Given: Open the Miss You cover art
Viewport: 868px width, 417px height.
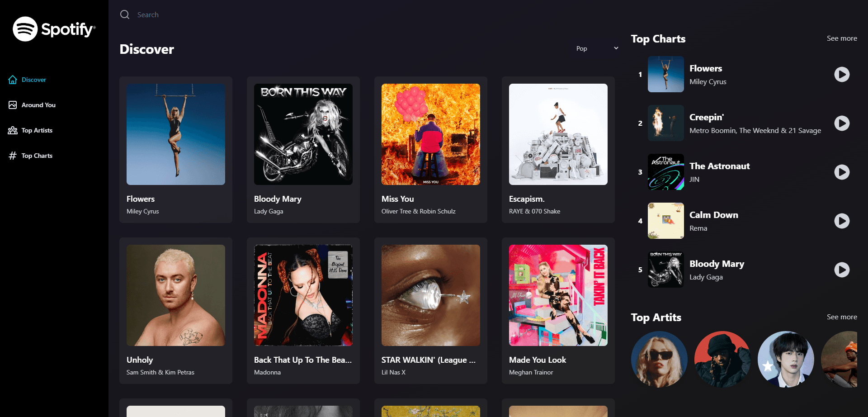Looking at the screenshot, I should pos(431,134).
